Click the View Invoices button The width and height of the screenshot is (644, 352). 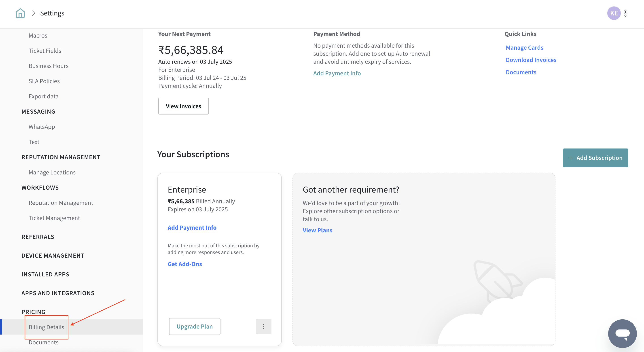(183, 106)
